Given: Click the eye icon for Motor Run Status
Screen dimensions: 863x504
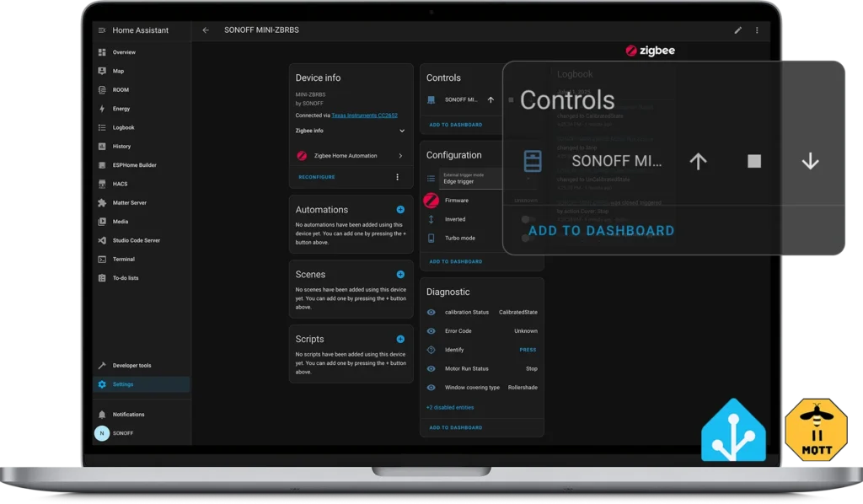Looking at the screenshot, I should pos(431,368).
